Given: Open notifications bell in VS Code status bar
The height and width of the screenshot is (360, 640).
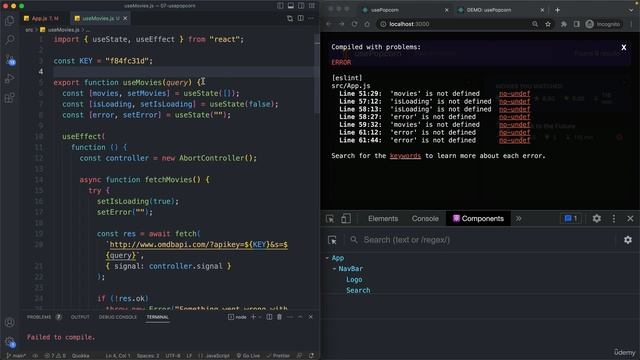Looking at the screenshot, I should tap(311, 356).
